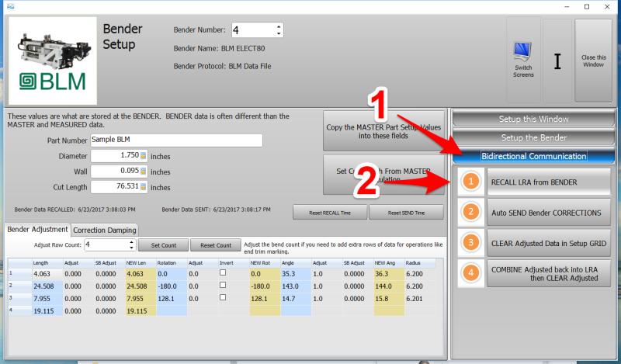
Task: Select NEW Ang cell 36.3 in row 1
Action: pos(389,274)
